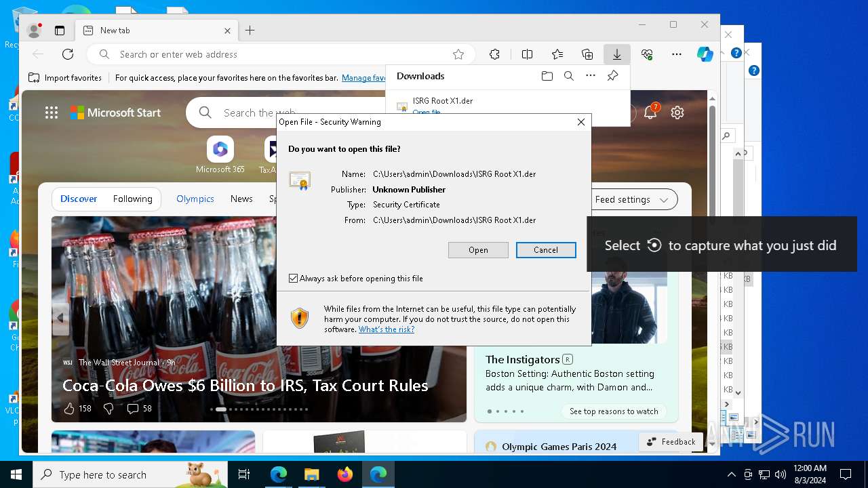Open Manage favorites link

(x=364, y=78)
